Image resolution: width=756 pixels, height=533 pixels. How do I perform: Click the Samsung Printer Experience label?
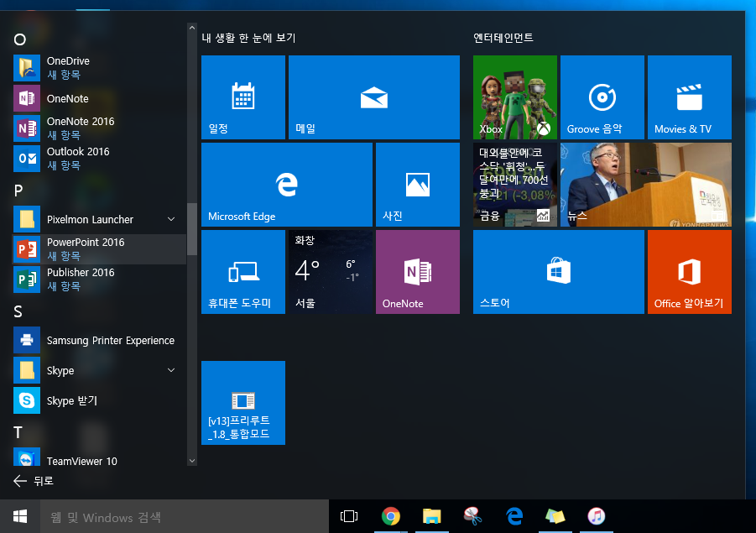(111, 341)
